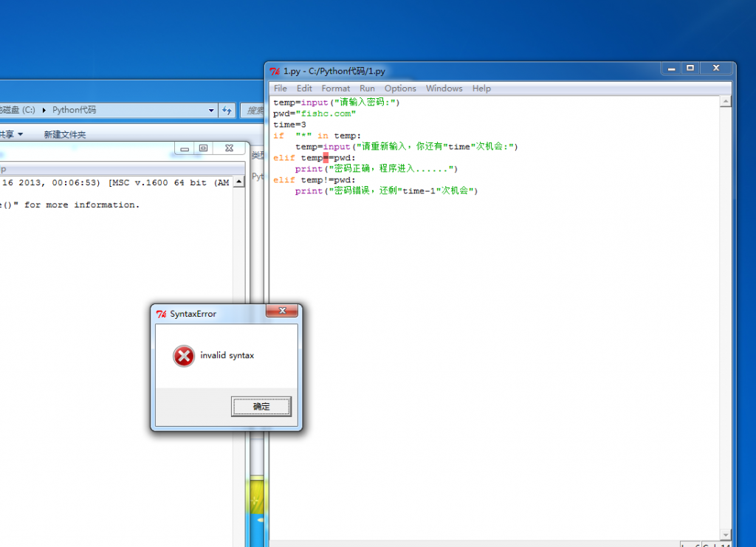The image size is (756, 547).
Task: Open the Run menu
Action: click(x=367, y=89)
